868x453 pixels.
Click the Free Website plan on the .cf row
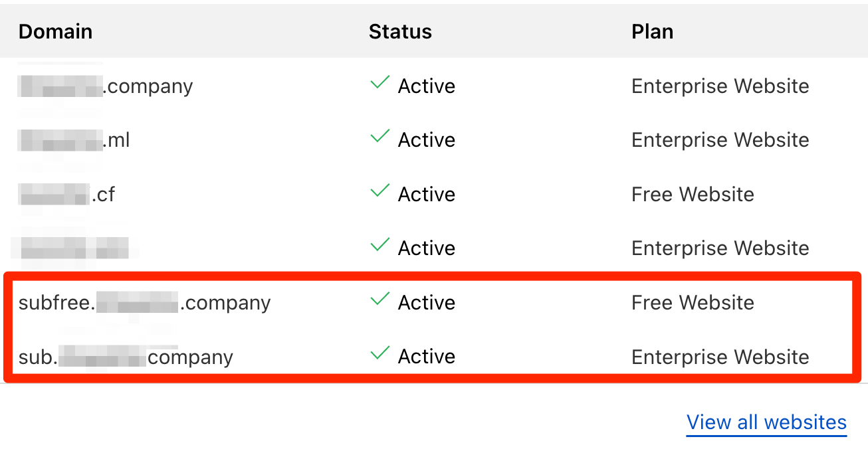[x=693, y=194]
